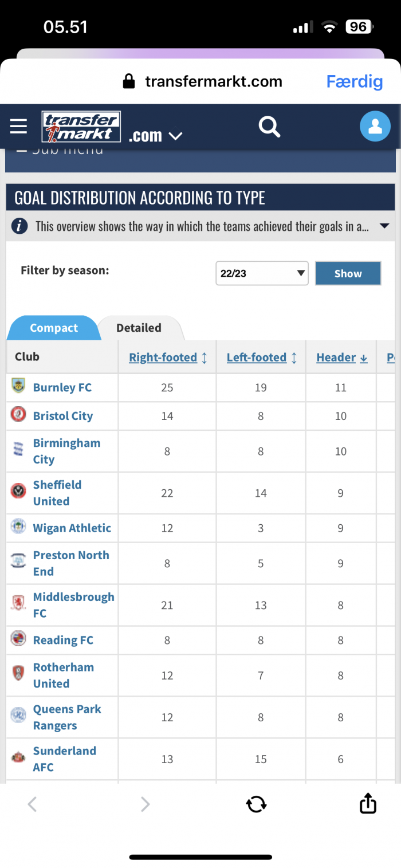The image size is (401, 868).
Task: Select the Compact tab
Action: pyautogui.click(x=54, y=328)
